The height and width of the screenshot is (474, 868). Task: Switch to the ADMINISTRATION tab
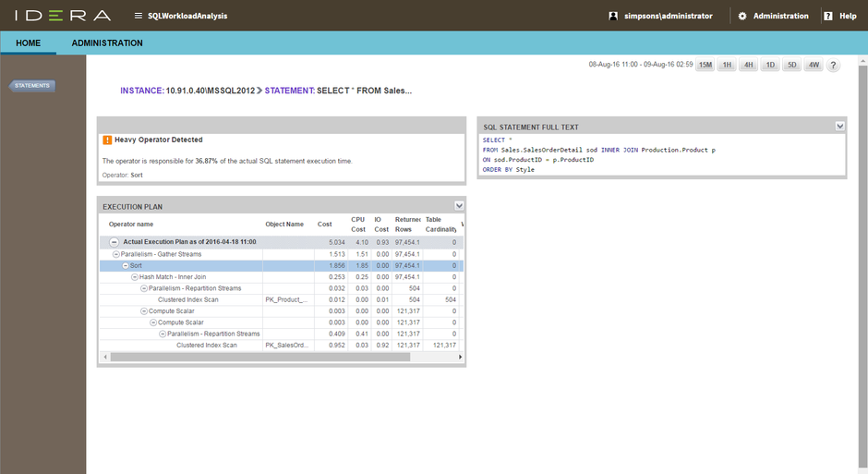107,43
